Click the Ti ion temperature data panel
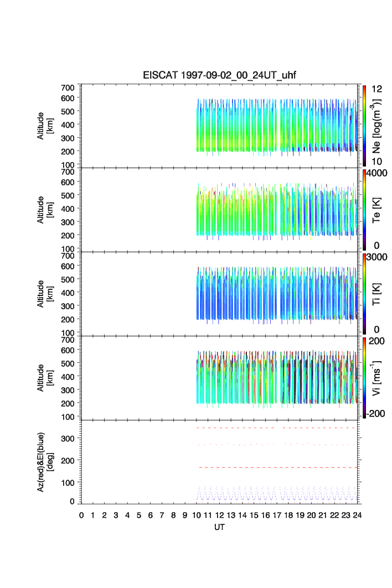 (x=219, y=294)
